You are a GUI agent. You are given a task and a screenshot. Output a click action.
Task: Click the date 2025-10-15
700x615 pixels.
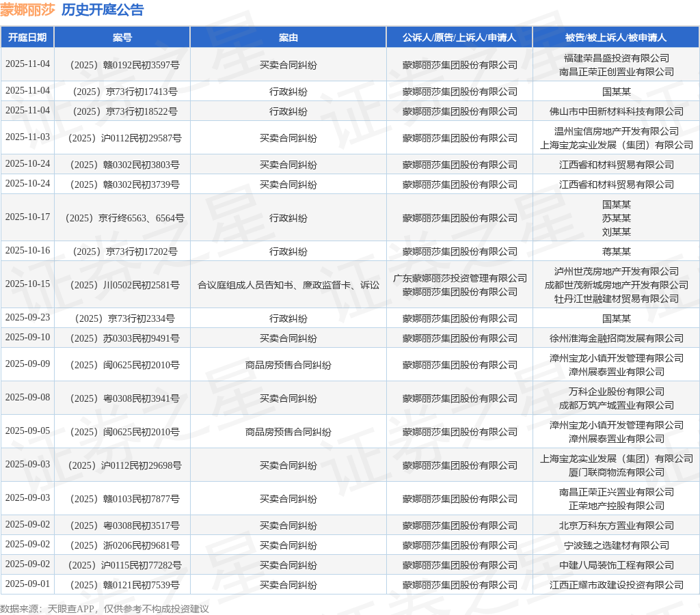pyautogui.click(x=27, y=284)
